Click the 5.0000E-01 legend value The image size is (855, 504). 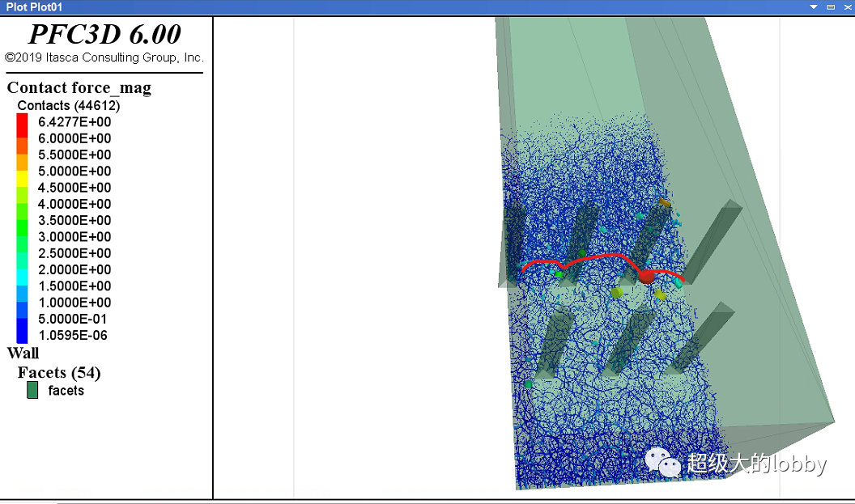(73, 319)
